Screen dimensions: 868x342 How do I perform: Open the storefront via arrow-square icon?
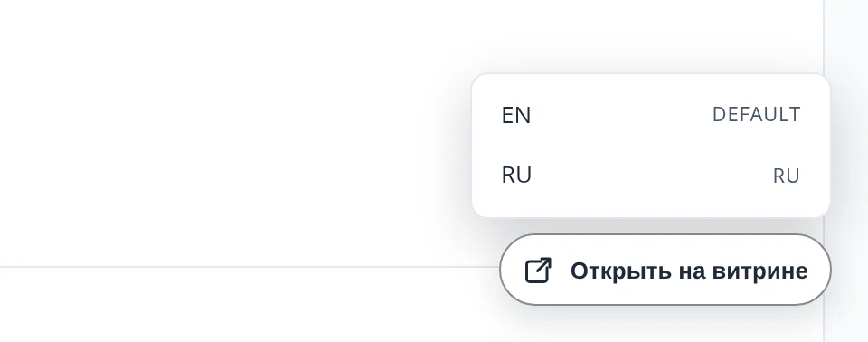pyautogui.click(x=538, y=271)
